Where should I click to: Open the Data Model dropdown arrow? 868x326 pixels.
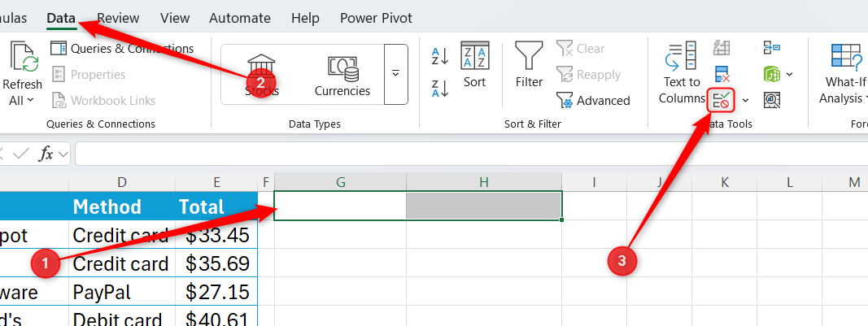(789, 74)
